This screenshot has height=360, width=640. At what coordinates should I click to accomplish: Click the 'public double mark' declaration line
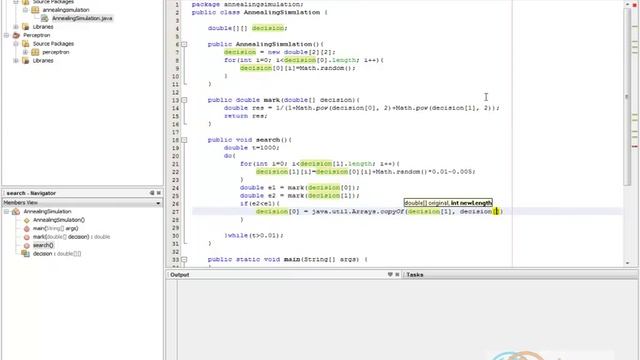coord(284,100)
